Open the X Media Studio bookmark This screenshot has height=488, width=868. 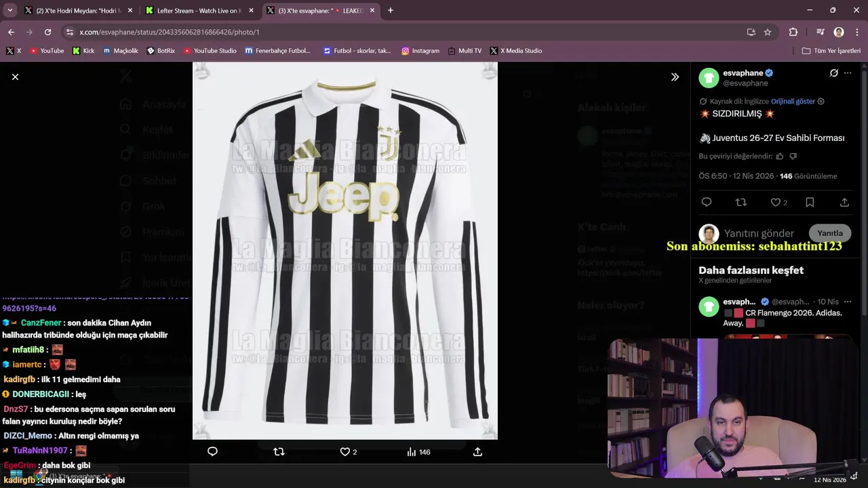click(515, 51)
